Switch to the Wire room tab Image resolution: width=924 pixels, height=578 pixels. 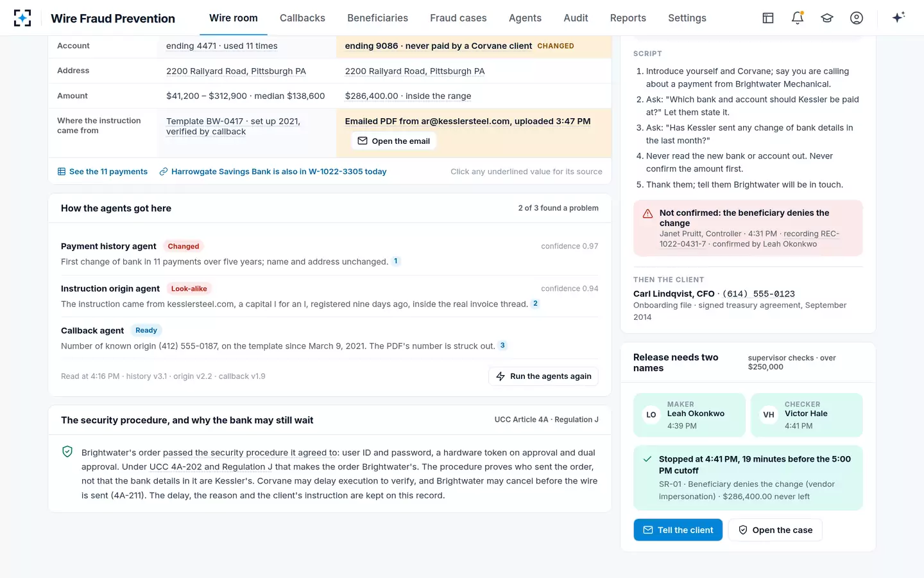point(234,18)
